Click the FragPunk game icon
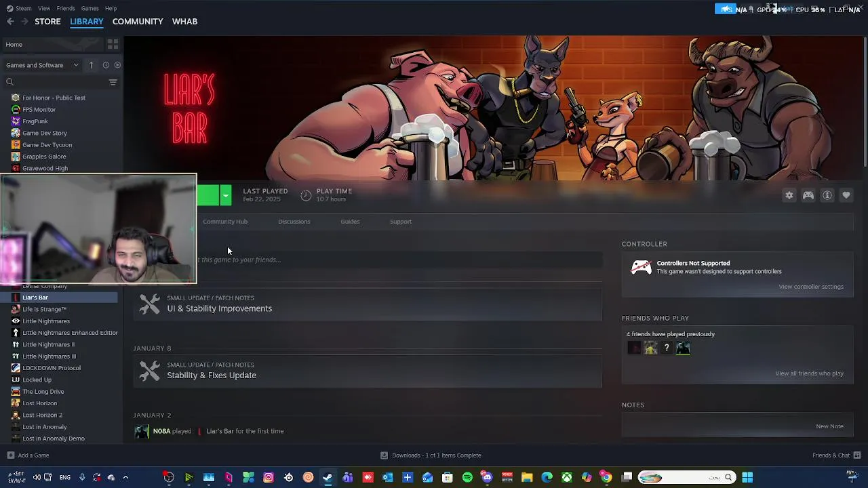The height and width of the screenshot is (488, 868). click(x=16, y=121)
